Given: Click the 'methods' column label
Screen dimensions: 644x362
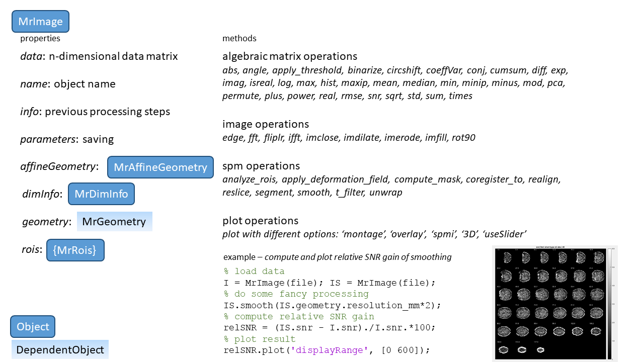Looking at the screenshot, I should [239, 38].
